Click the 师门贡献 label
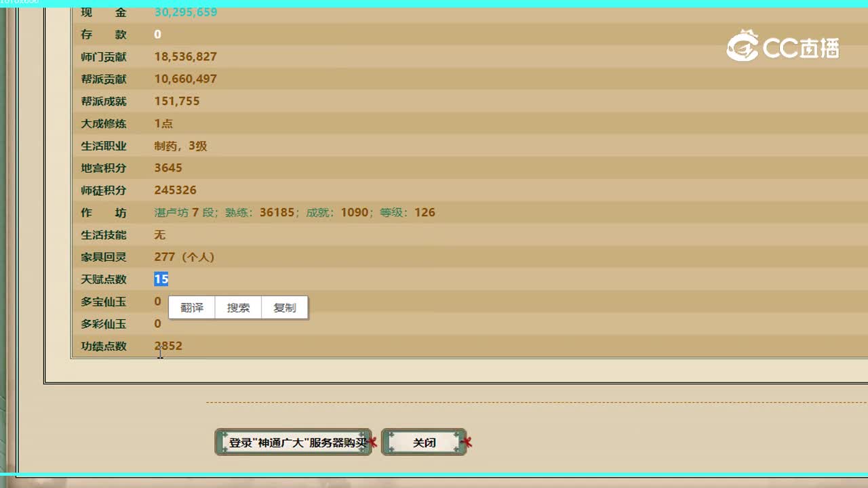This screenshot has height=488, width=868. click(x=104, y=57)
